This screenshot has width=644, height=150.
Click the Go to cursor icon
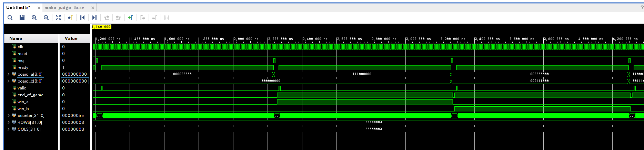(70, 18)
